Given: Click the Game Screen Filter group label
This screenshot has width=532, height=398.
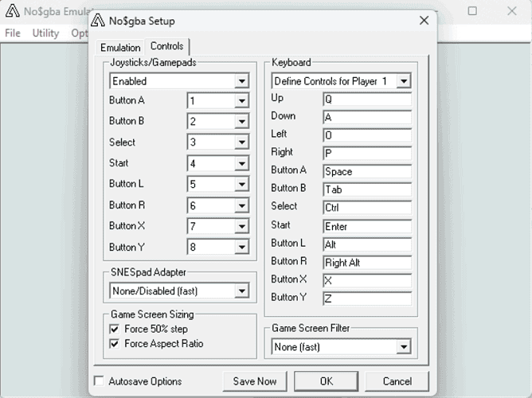Looking at the screenshot, I should (x=311, y=328).
